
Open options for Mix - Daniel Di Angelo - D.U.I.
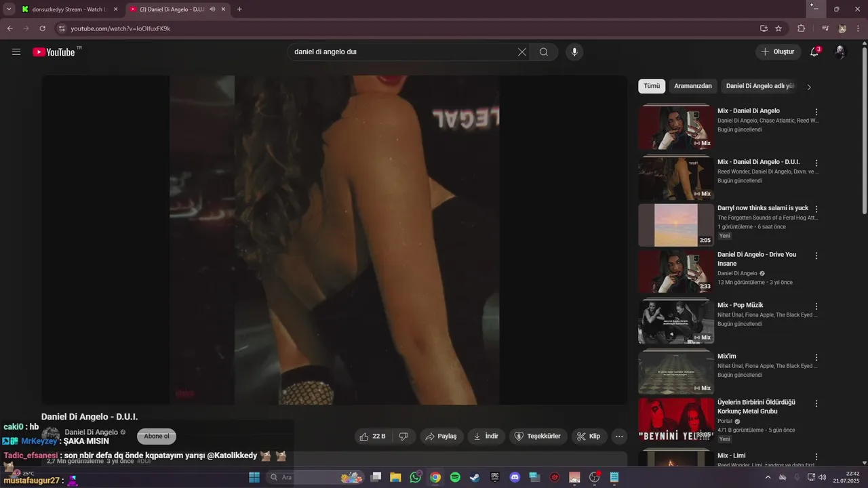coord(816,163)
